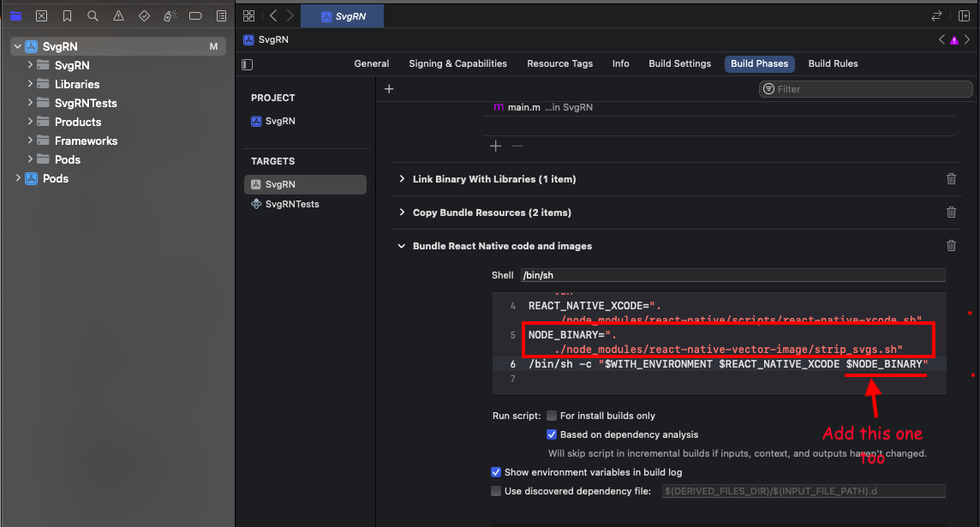Enable For install builds only
Screen dimensions: 980x527
click(x=552, y=416)
